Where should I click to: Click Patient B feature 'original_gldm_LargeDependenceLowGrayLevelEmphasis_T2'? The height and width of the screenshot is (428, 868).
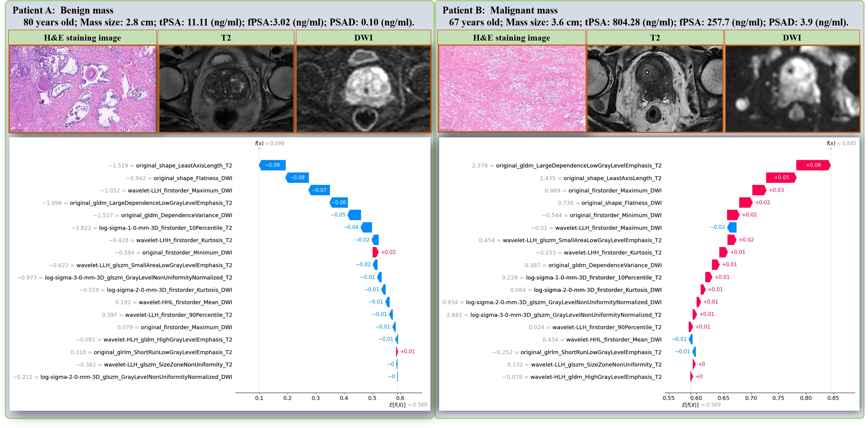(579, 165)
